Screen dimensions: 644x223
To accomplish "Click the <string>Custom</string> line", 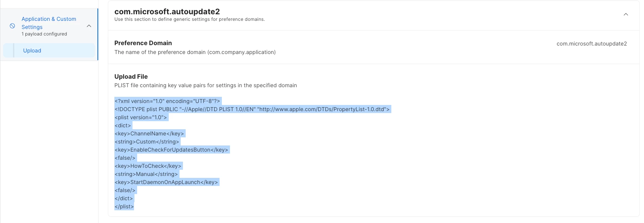I will [147, 142].
